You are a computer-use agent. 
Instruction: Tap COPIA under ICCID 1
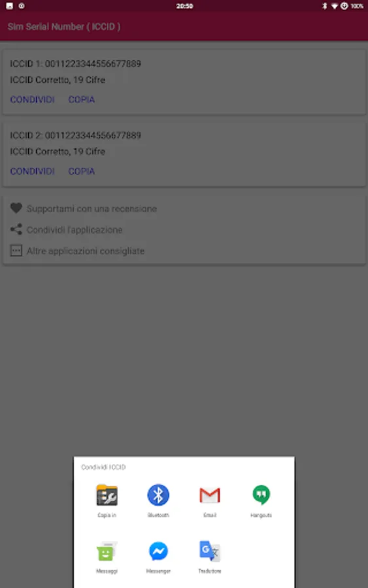pos(82,99)
